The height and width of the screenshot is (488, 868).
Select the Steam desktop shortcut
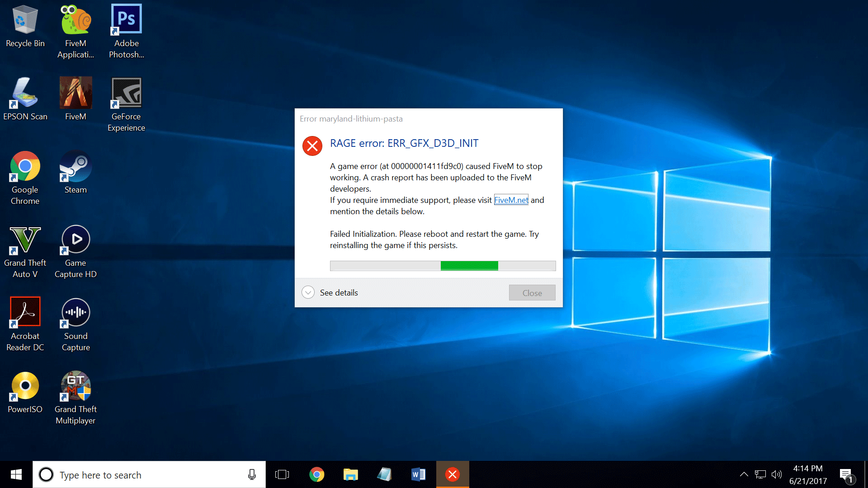(75, 173)
